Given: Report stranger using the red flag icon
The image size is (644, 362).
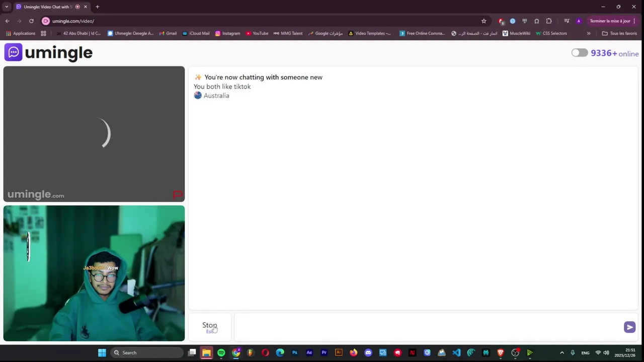Looking at the screenshot, I should pos(178,195).
